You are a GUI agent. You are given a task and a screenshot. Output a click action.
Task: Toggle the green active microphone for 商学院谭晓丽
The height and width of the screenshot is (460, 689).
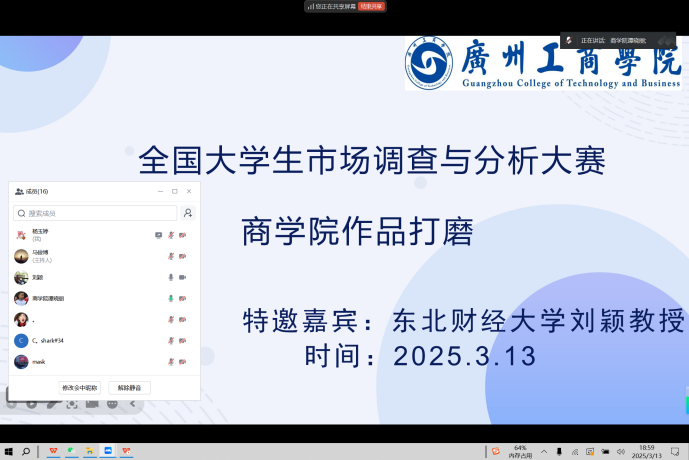171,298
